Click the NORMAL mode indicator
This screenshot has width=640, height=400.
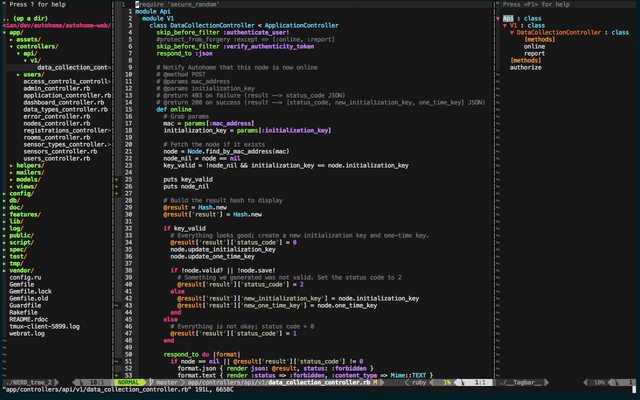129,382
